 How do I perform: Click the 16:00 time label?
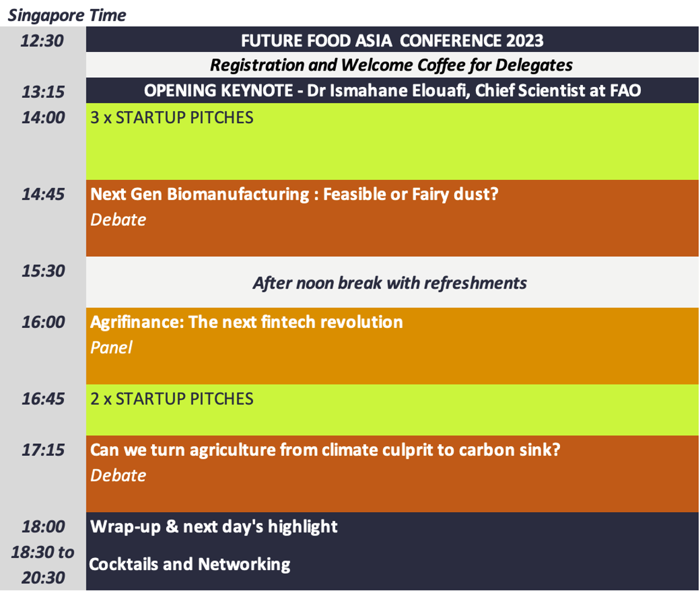click(x=43, y=322)
